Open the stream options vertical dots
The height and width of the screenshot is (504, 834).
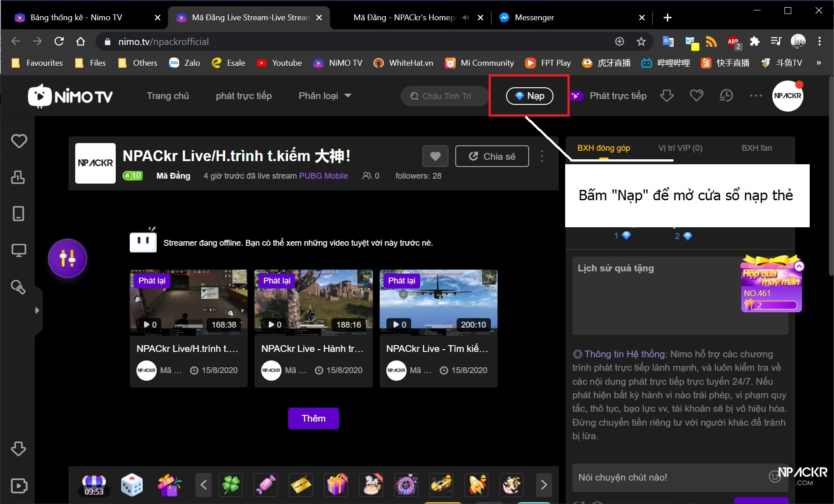click(542, 156)
